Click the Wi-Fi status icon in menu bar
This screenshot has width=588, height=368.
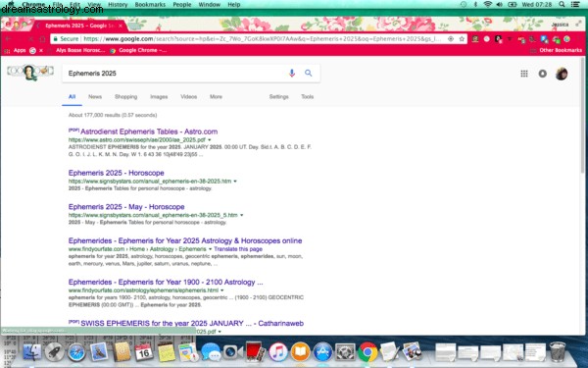tap(487, 5)
